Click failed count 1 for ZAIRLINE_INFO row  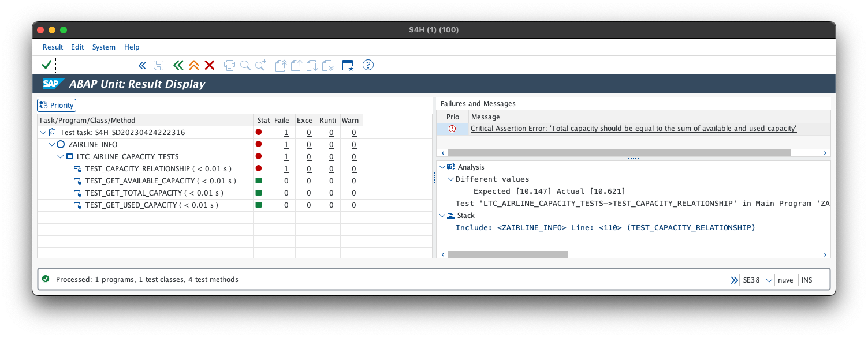pyautogui.click(x=286, y=144)
